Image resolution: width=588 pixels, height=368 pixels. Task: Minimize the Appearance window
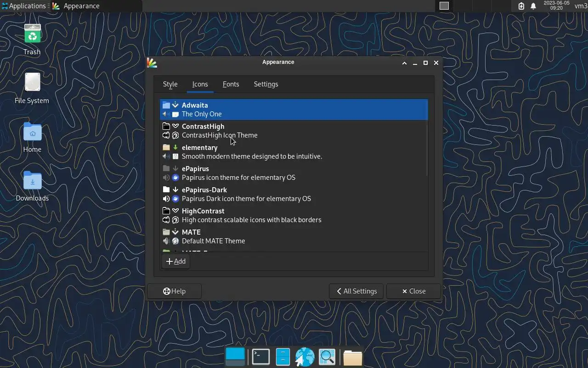[415, 63]
